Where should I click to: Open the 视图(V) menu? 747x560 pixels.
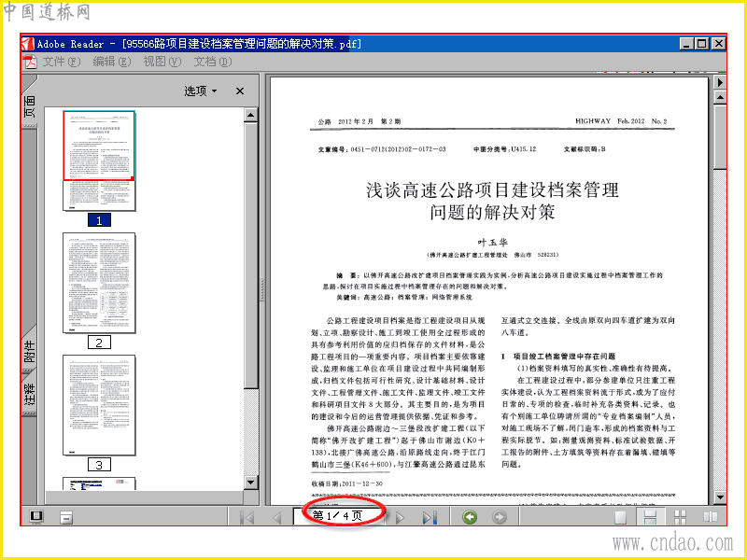[162, 62]
